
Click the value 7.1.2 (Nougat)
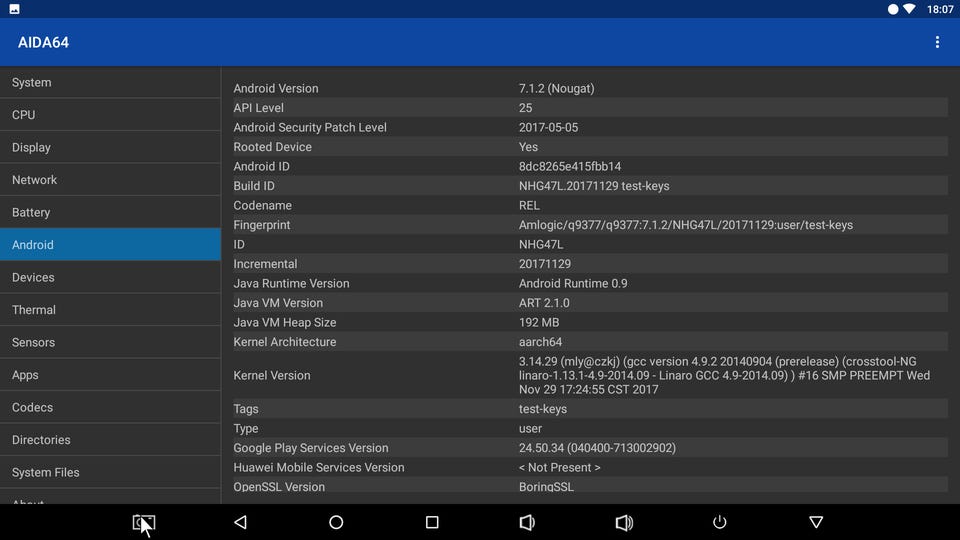(x=557, y=88)
